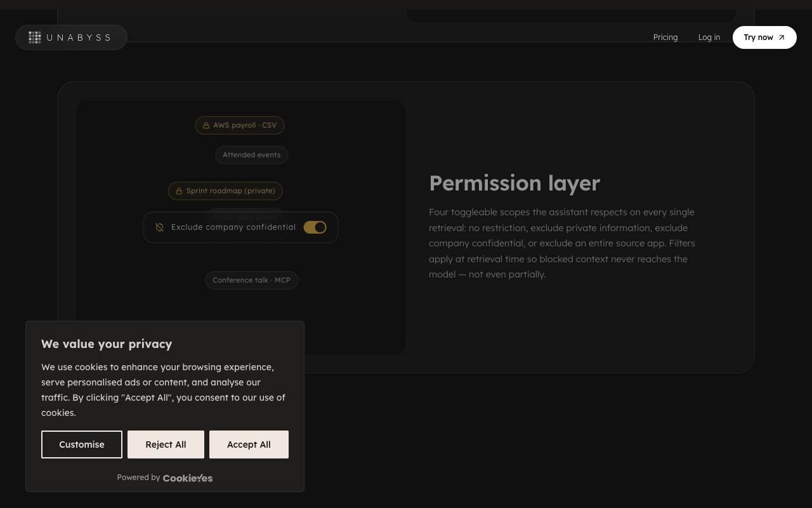This screenshot has width=812, height=508.
Task: Select the Sprint roadmap (private) chip
Action: coord(225,191)
